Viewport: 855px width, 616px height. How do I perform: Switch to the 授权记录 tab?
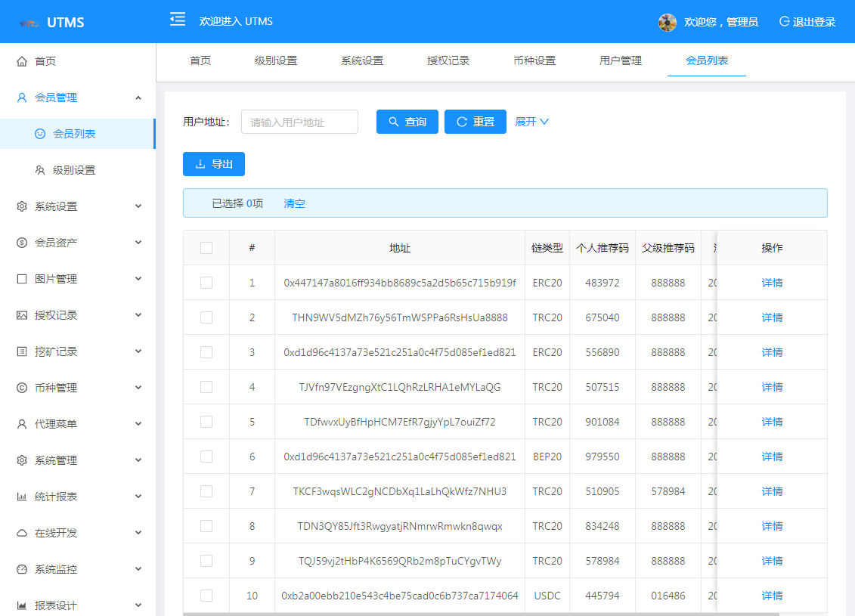(x=448, y=60)
